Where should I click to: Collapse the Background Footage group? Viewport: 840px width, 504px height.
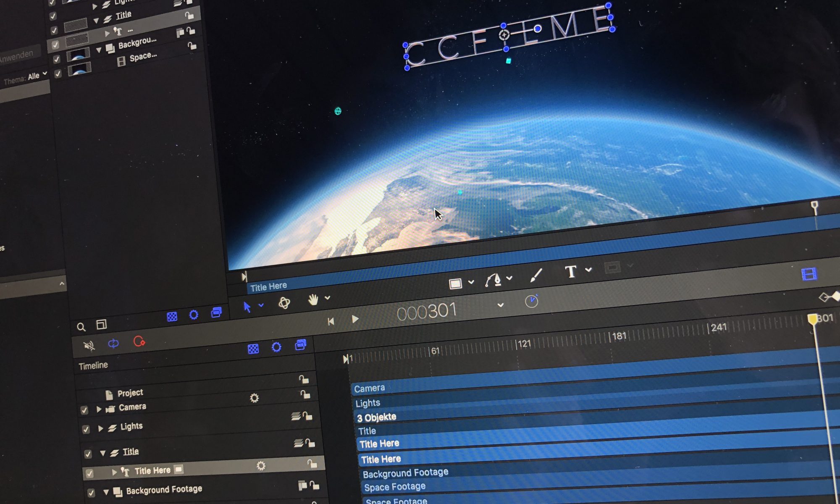click(106, 492)
